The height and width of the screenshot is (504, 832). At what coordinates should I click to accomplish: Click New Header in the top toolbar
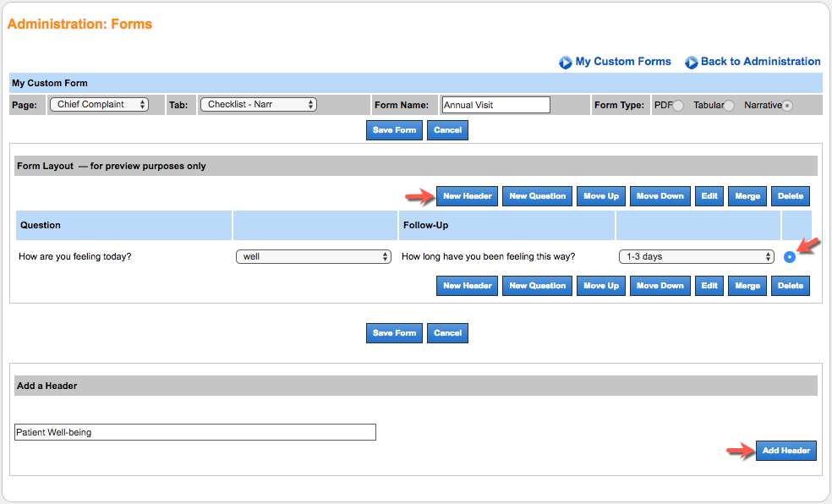[x=467, y=195]
